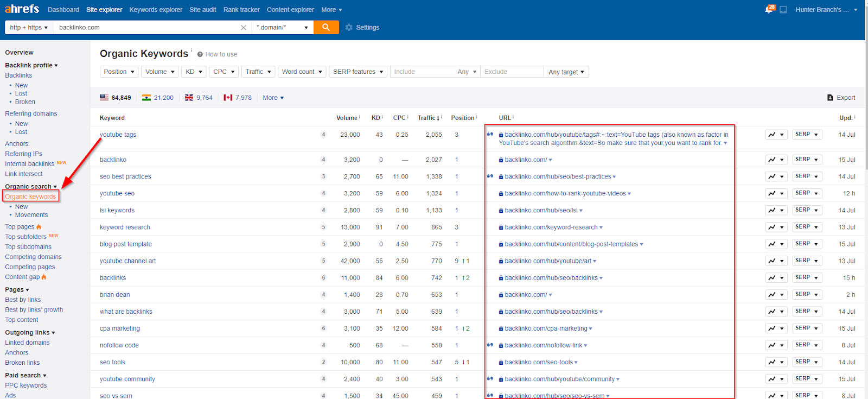Sort the table by Traffic column
This screenshot has width=868, height=399.
click(429, 118)
